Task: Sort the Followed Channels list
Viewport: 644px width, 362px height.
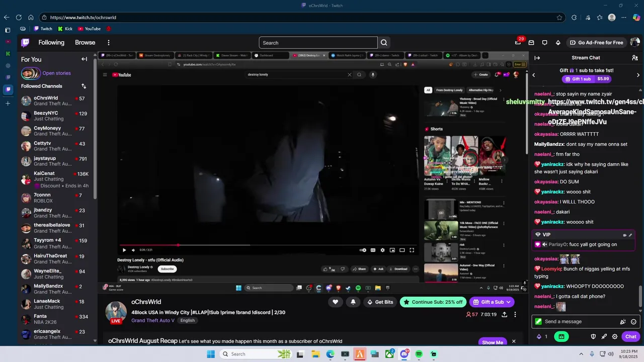Action: point(84,86)
